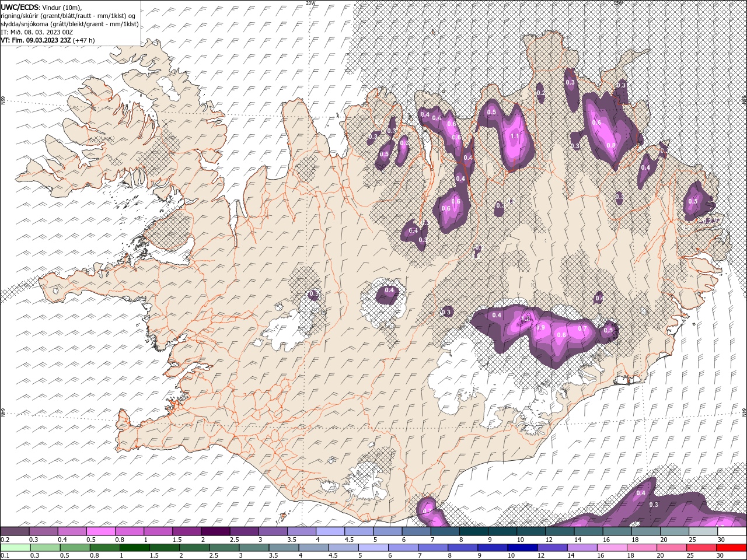
Task: Select the 1.1 snowfall peak label on the map
Action: tap(515, 136)
